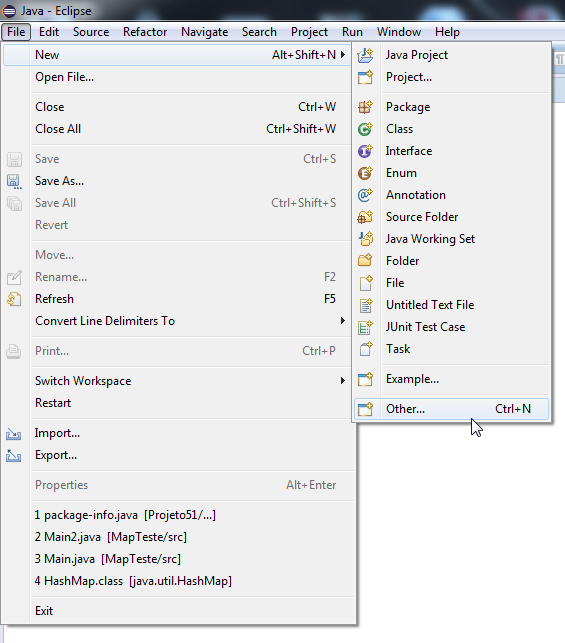Choose Untitled Text File label
The image size is (565, 643).
click(x=430, y=305)
